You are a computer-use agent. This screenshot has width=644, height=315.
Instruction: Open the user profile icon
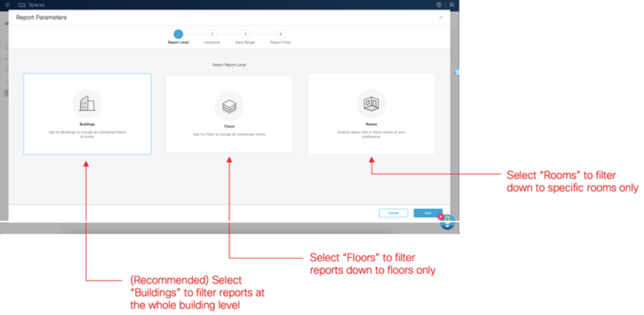click(452, 5)
